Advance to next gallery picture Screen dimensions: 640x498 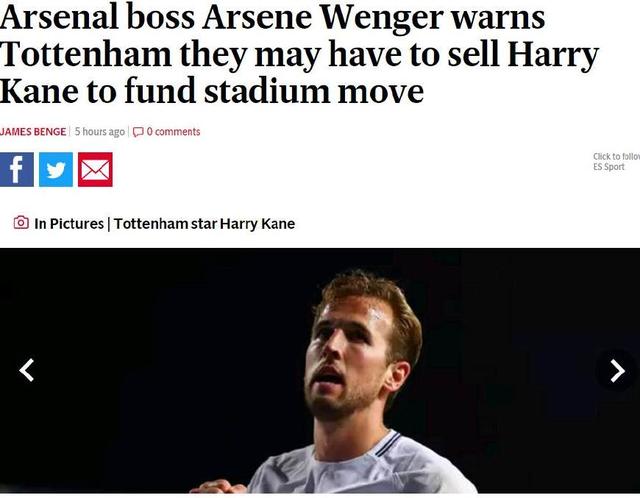[616, 370]
